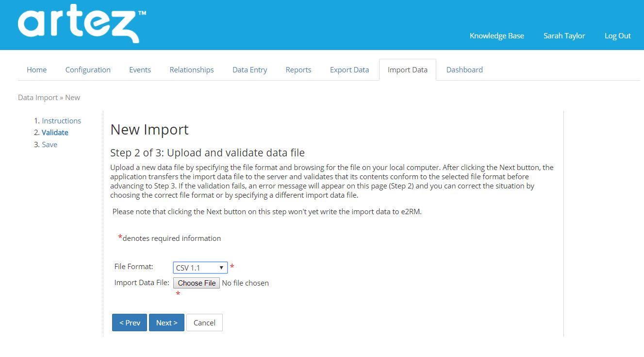Go to the Instructions step link
The image size is (644, 357).
[61, 120]
